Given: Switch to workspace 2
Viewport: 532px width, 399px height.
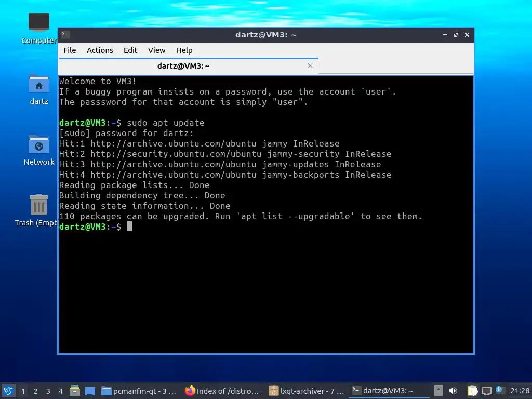Looking at the screenshot, I should click(36, 391).
